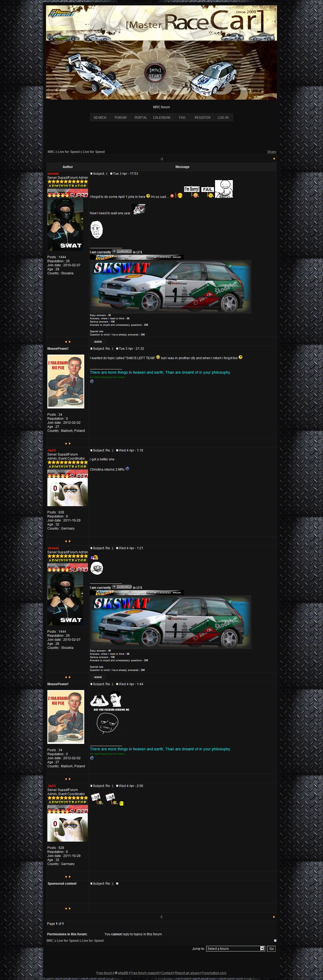Screen dimensions: 323x980
Task: Click the smiley after 'Christina returns 2 MRc'
Action: click(x=127, y=469)
